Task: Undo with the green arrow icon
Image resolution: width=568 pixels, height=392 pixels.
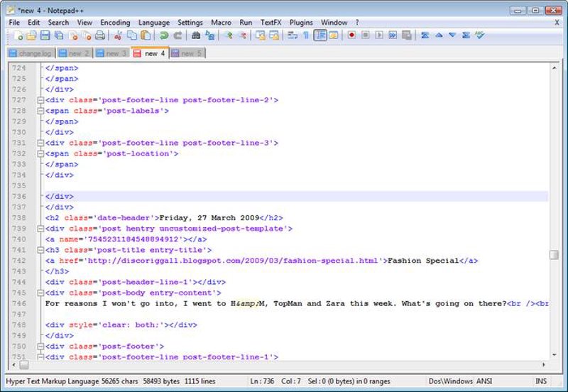Action: tap(164, 35)
